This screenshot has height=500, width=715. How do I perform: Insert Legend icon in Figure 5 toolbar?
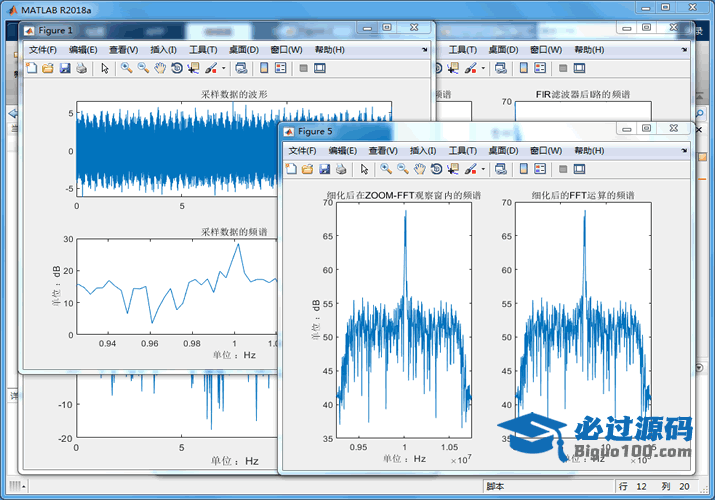(540, 169)
